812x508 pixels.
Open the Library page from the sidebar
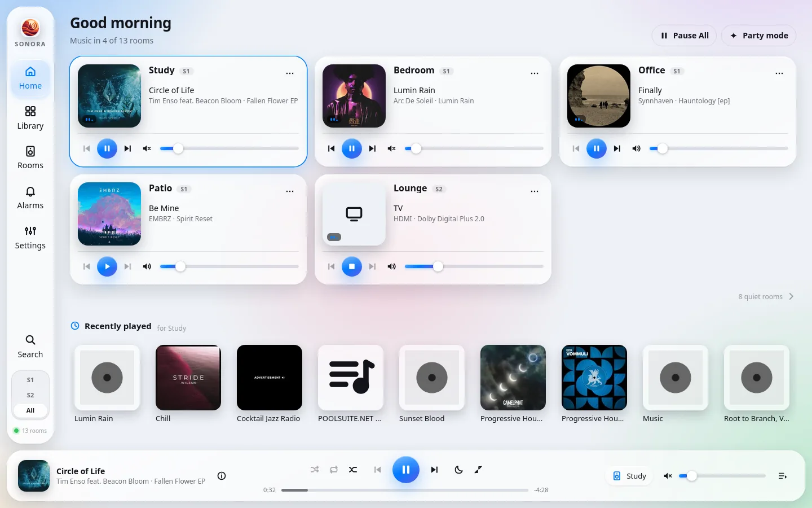(30, 118)
